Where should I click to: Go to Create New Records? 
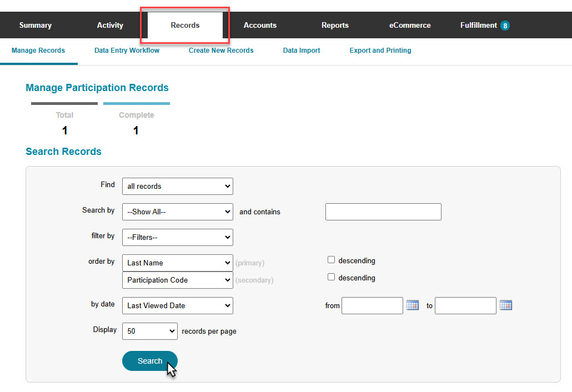pos(221,51)
